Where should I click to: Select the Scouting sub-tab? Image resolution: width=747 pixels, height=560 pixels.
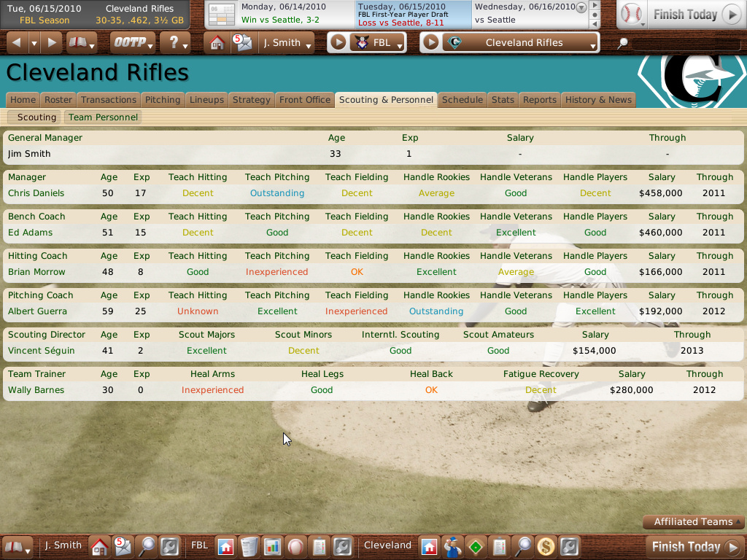[x=36, y=117]
